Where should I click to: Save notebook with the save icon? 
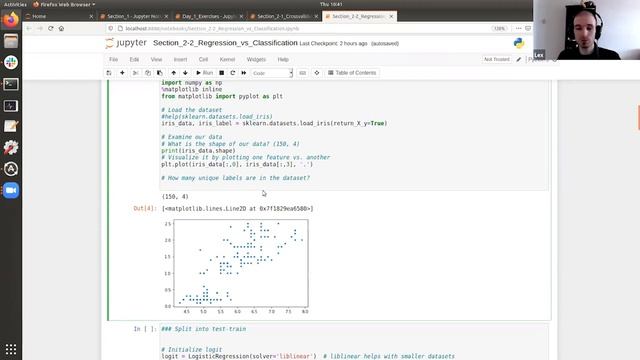pyautogui.click(x=109, y=73)
